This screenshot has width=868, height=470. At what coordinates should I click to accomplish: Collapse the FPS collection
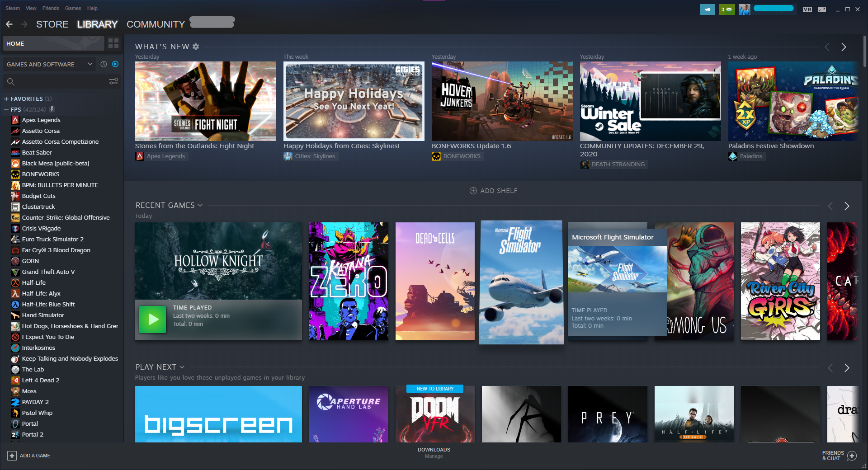[6, 109]
